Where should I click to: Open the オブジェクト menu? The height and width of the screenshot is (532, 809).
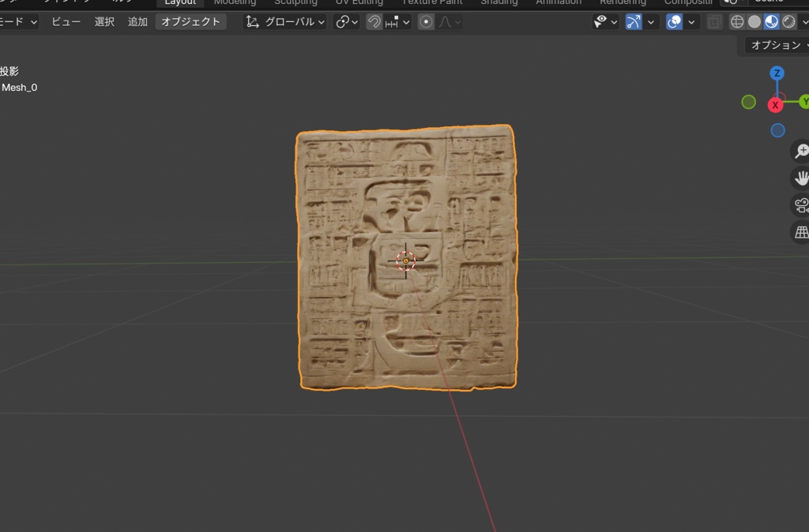coord(193,21)
